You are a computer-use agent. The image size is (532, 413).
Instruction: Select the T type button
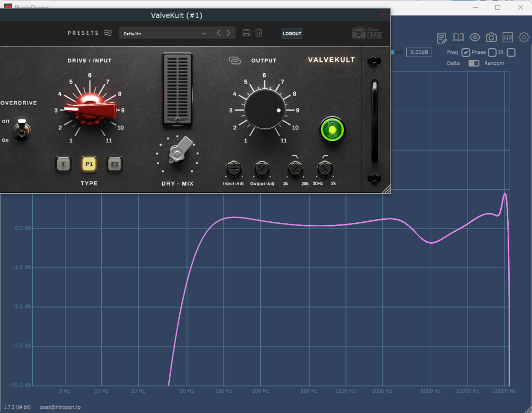(x=63, y=164)
